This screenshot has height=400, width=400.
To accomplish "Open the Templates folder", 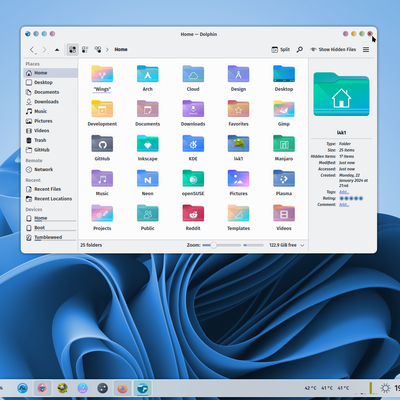I will [238, 213].
